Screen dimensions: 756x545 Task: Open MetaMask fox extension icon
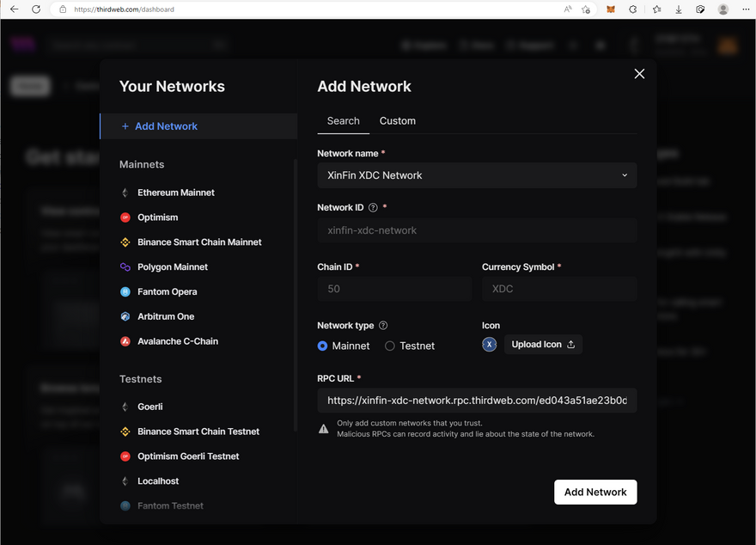(611, 9)
